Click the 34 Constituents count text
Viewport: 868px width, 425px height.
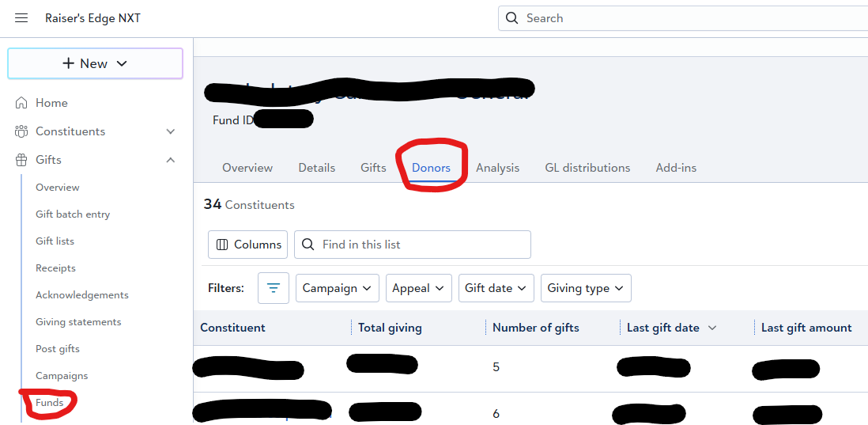(x=249, y=205)
